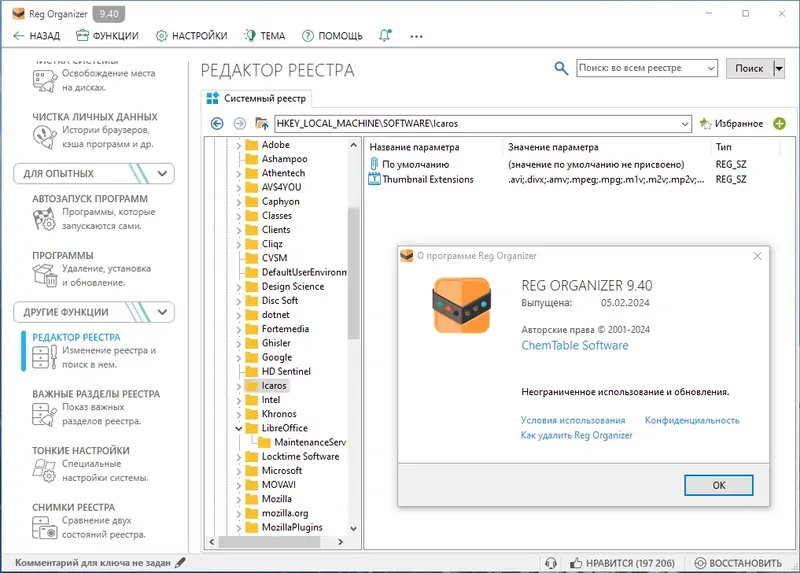Click the Тип column header

[x=723, y=147]
